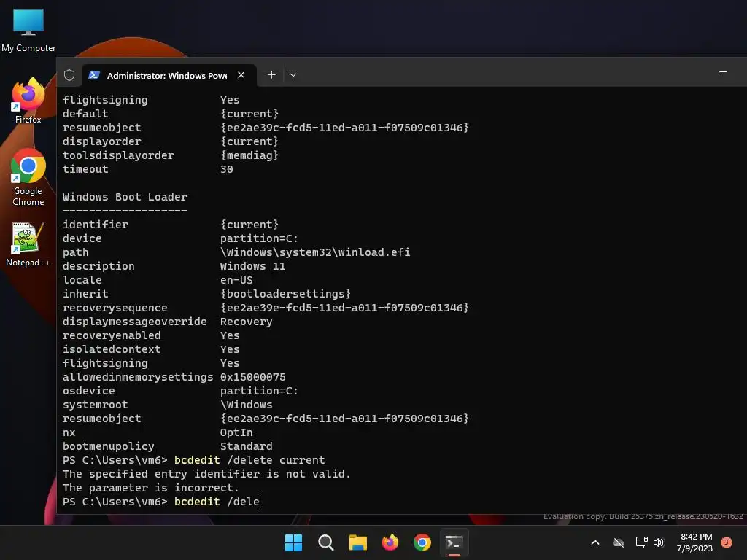Select the Administrator: Windows PowerShell tab
Screen dimensions: 747x560
pyautogui.click(x=167, y=75)
